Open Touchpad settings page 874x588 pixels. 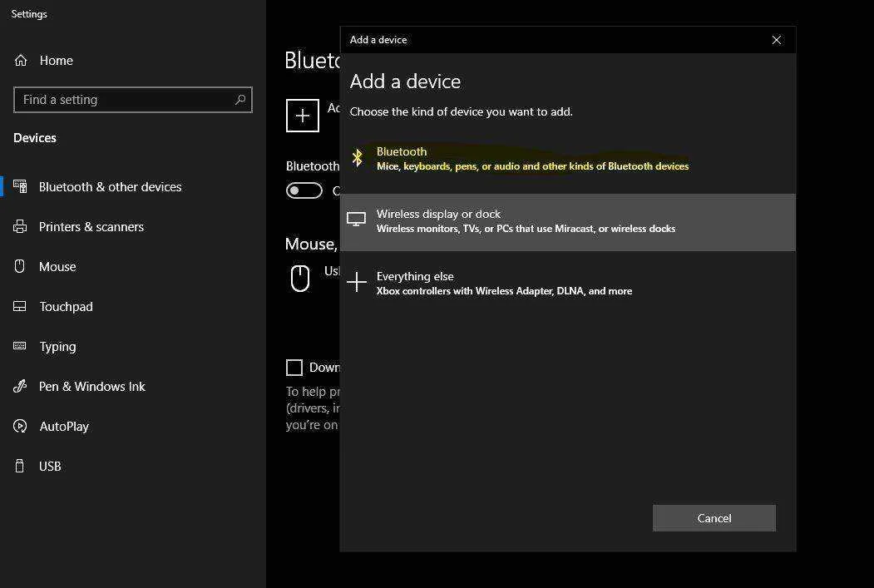[66, 307]
